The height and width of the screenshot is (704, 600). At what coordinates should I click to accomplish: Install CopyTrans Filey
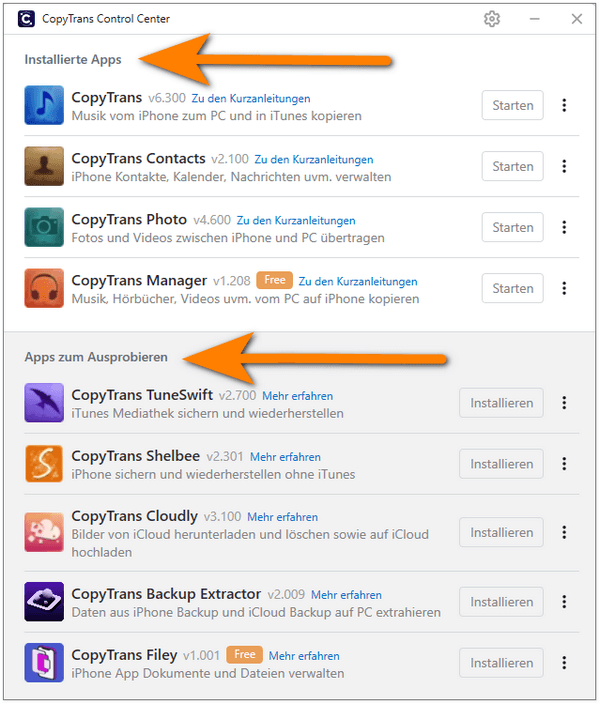click(x=501, y=663)
